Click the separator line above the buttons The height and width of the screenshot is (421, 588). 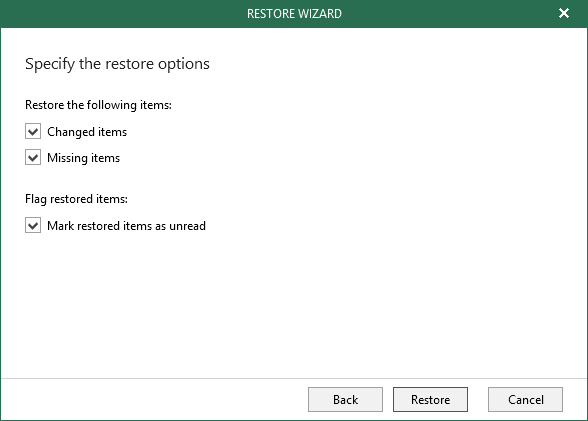(294, 378)
